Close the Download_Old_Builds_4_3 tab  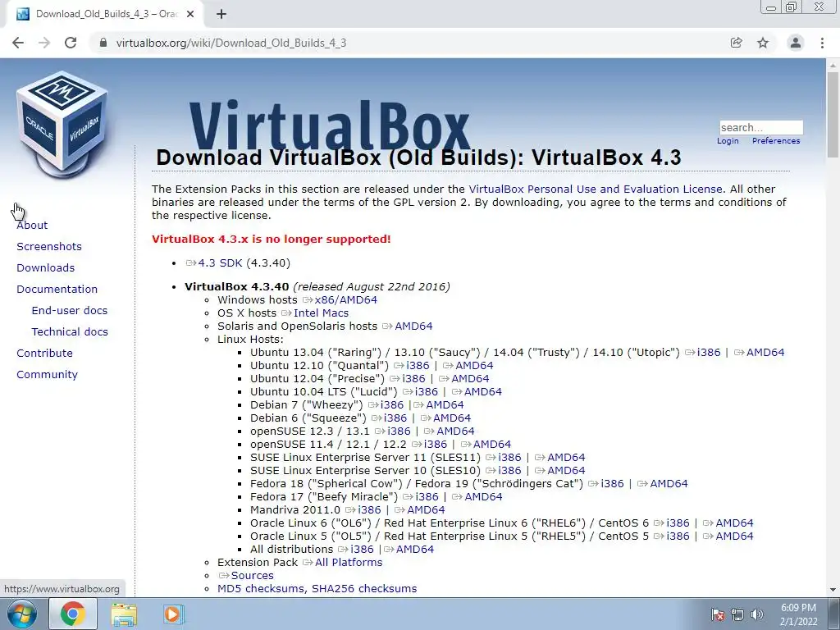(190, 15)
